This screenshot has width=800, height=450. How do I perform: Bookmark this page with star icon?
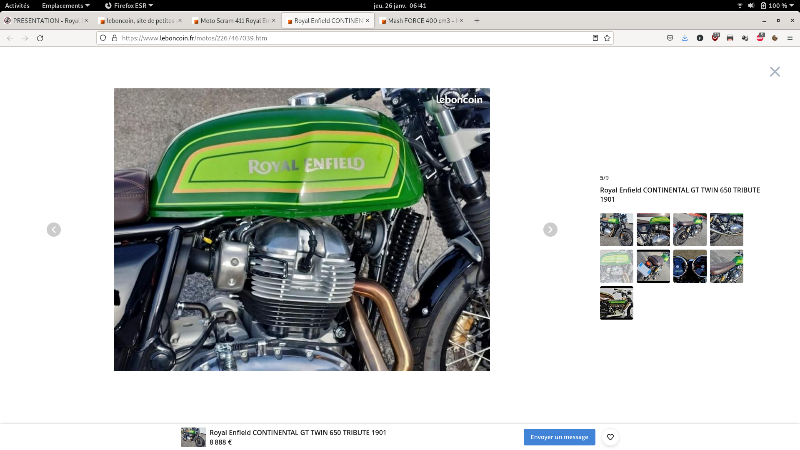click(x=607, y=38)
